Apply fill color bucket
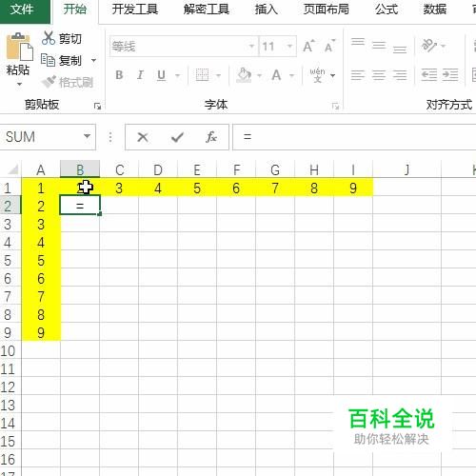This screenshot has width=476, height=476. [244, 75]
